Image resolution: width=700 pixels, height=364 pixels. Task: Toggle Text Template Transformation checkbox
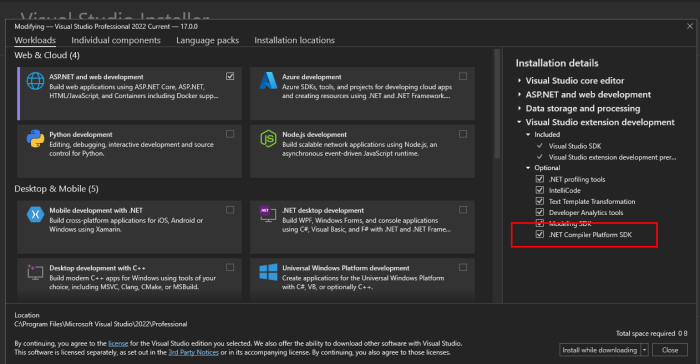coord(540,201)
